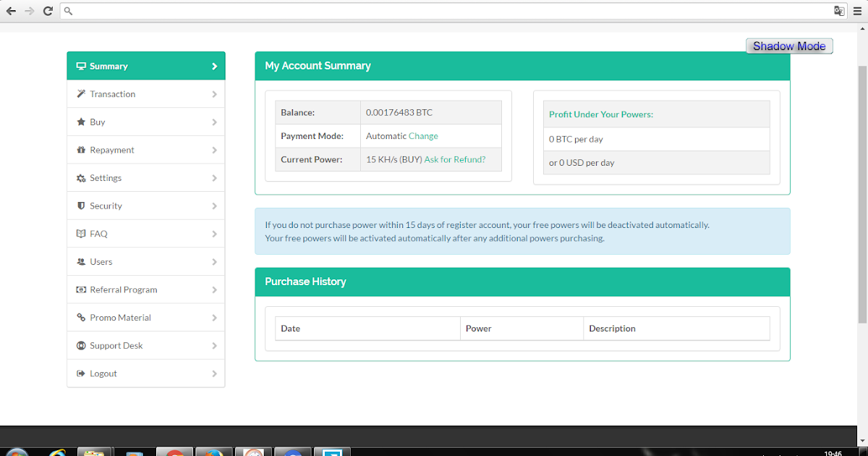Select the Users group icon

81,261
